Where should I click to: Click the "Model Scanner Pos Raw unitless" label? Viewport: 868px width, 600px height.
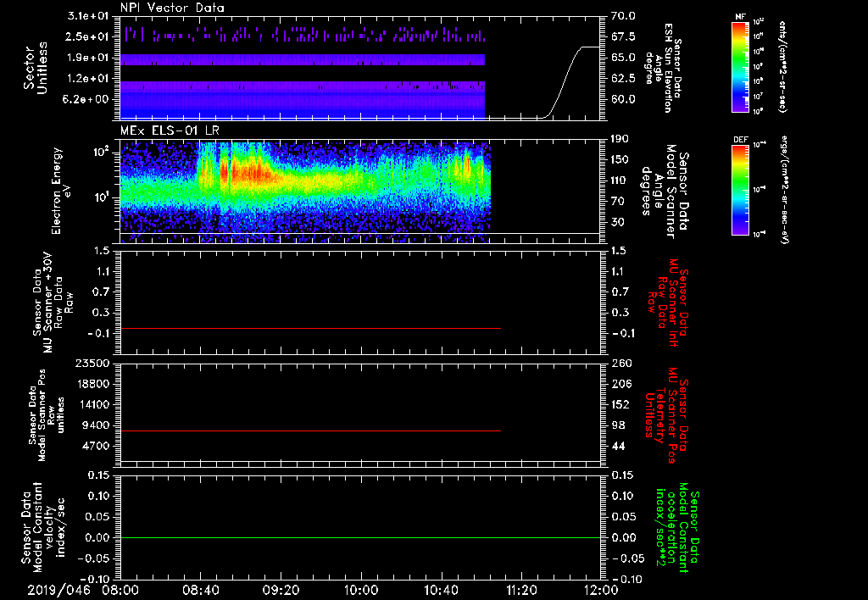click(46, 415)
